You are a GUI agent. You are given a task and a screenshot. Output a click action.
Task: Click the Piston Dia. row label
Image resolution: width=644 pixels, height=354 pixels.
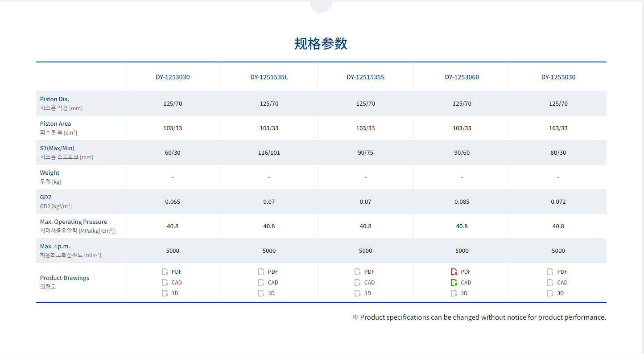tap(55, 99)
